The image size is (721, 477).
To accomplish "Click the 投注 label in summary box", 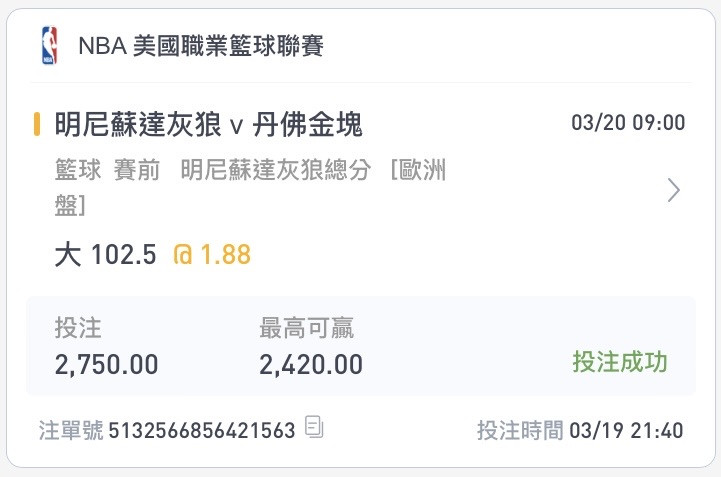I will point(78,328).
